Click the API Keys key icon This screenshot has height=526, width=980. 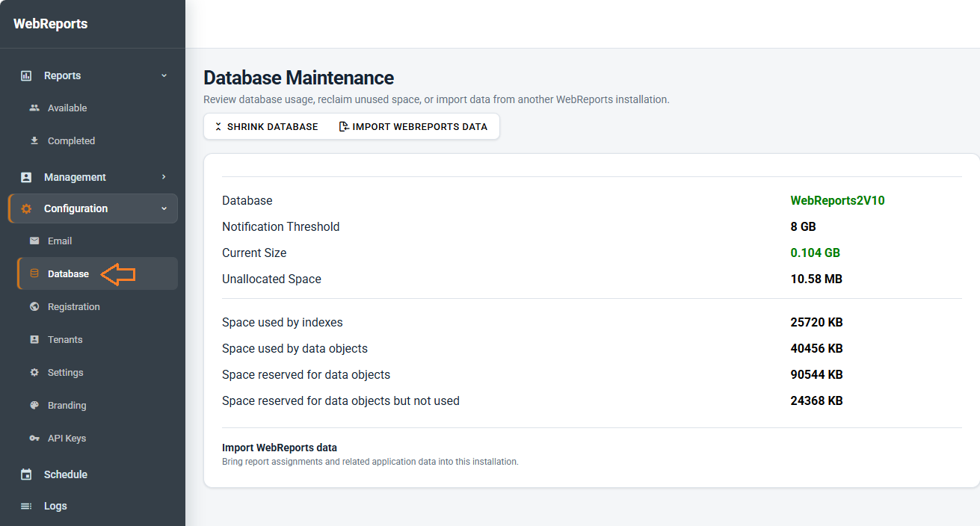coord(34,438)
